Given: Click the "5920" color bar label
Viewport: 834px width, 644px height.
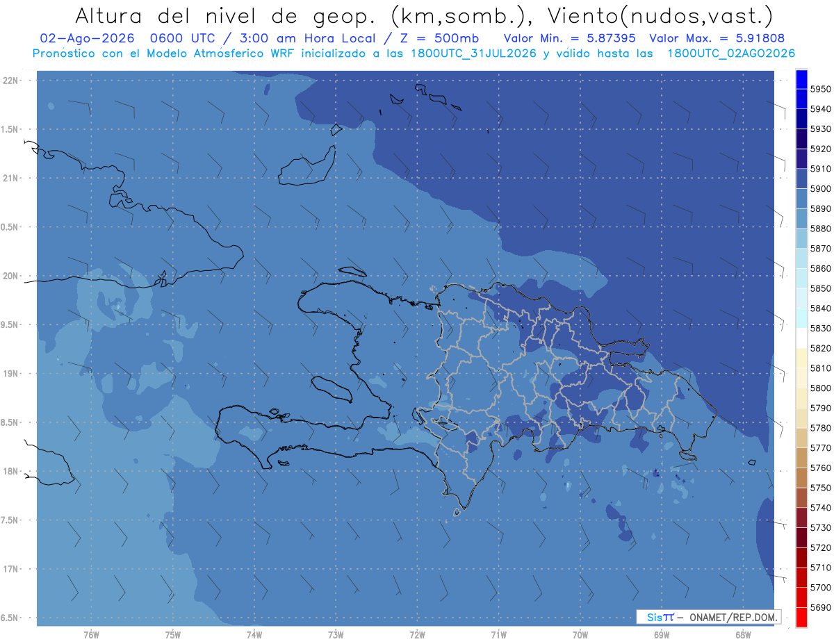Looking at the screenshot, I should pos(821,149).
